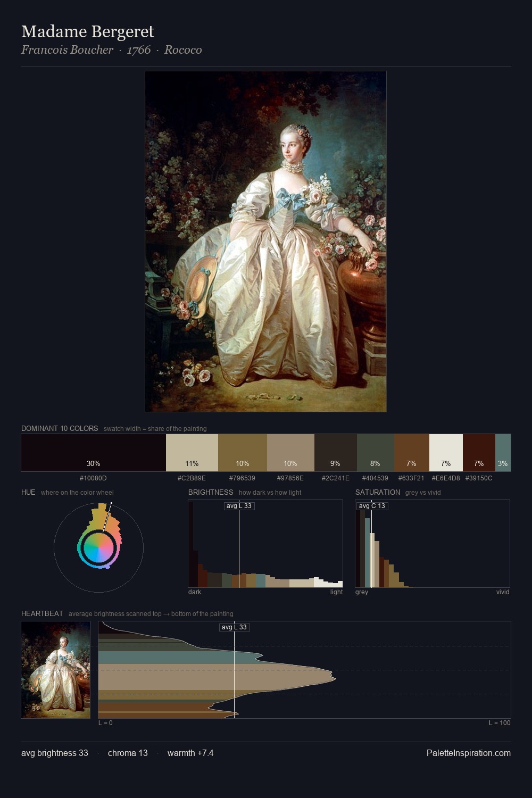This screenshot has height=798, width=532.
Task: Select the 10% taupe swatch #97856E
Action: [290, 453]
